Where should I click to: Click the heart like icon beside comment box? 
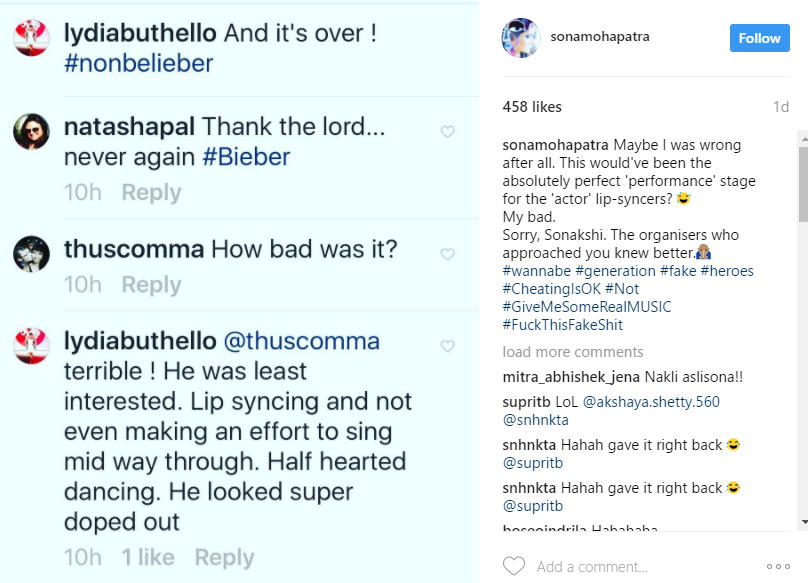coord(513,566)
